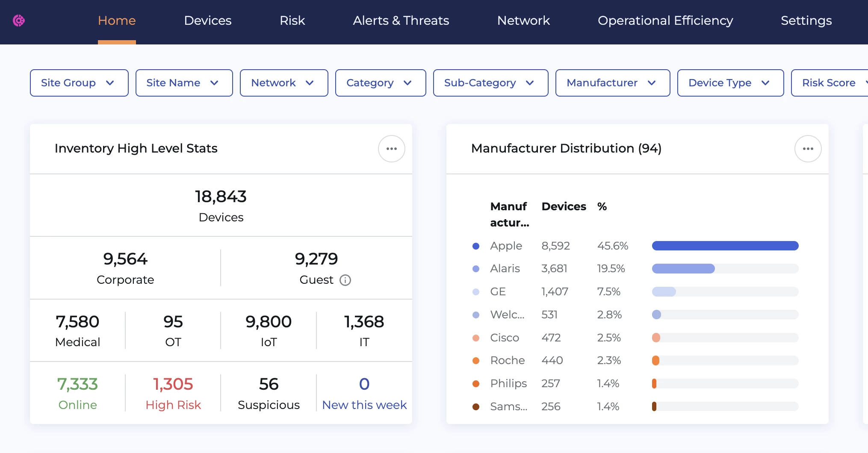Click the pink app logo icon
The image size is (868, 453).
point(19,21)
